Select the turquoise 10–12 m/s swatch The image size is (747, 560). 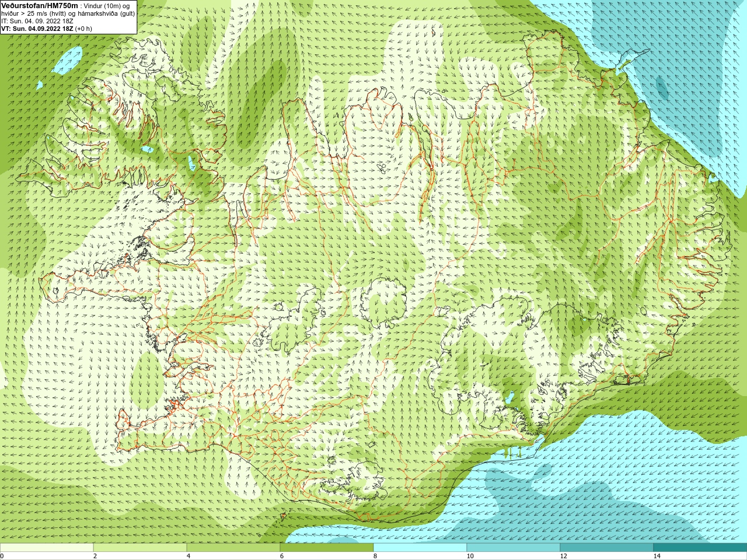click(514, 547)
